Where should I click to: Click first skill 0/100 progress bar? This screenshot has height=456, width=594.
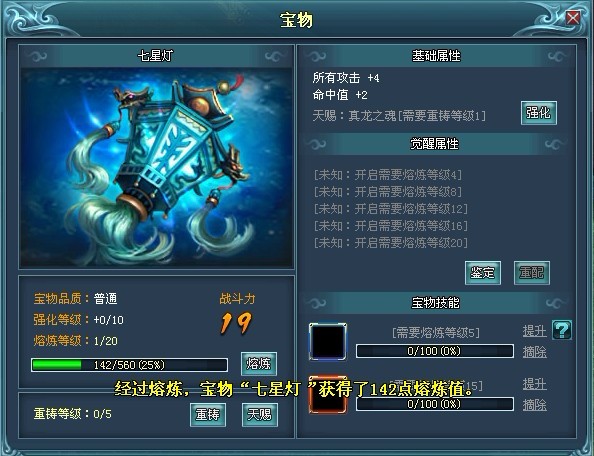(x=435, y=351)
